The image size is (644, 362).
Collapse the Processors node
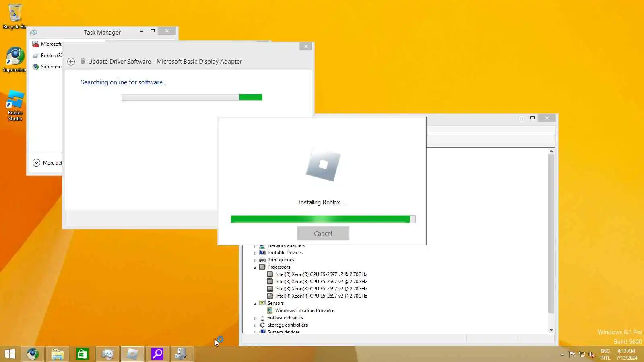pos(255,267)
